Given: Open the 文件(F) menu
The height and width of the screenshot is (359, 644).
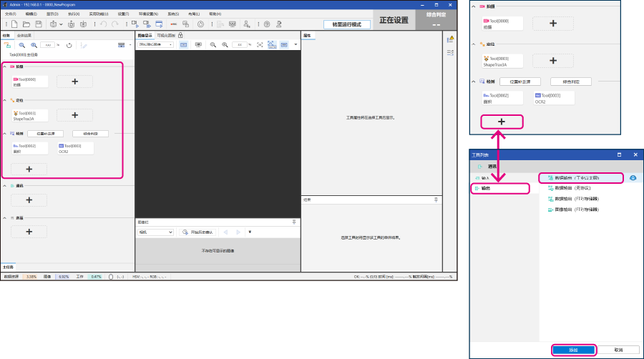Looking at the screenshot, I should click(x=10, y=14).
